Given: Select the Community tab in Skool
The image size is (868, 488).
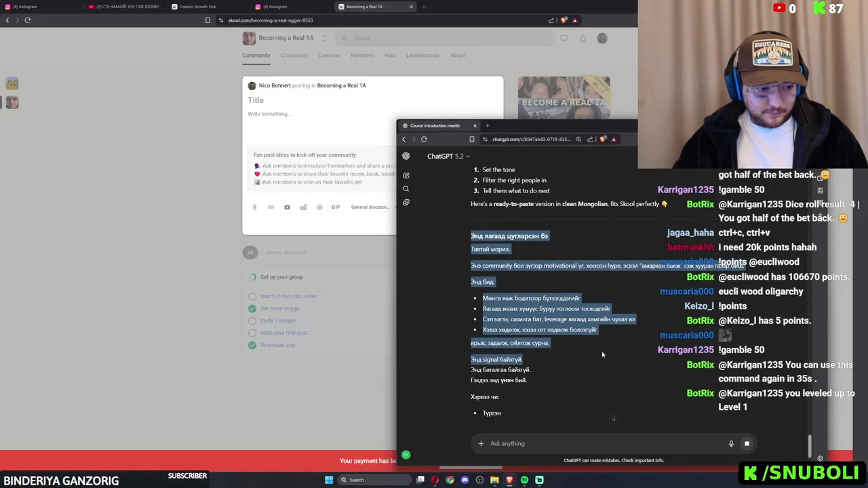Looking at the screenshot, I should point(256,56).
